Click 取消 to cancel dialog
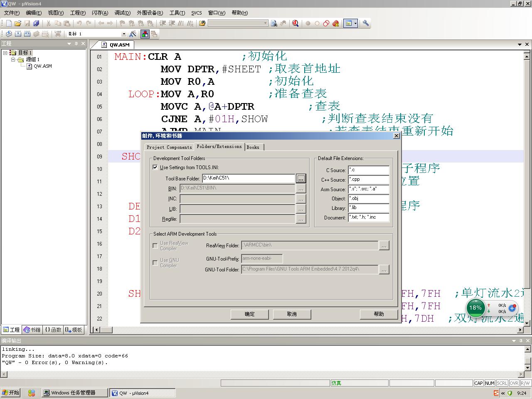The width and height of the screenshot is (532, 399). coord(292,314)
